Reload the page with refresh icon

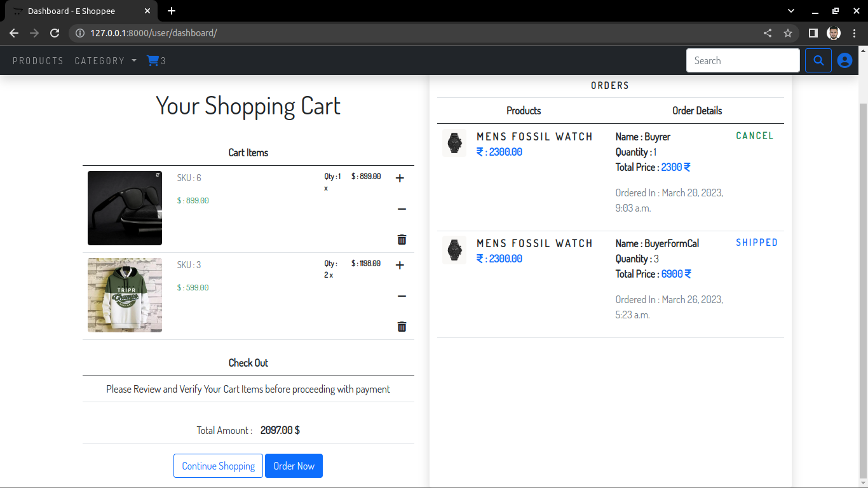point(55,33)
